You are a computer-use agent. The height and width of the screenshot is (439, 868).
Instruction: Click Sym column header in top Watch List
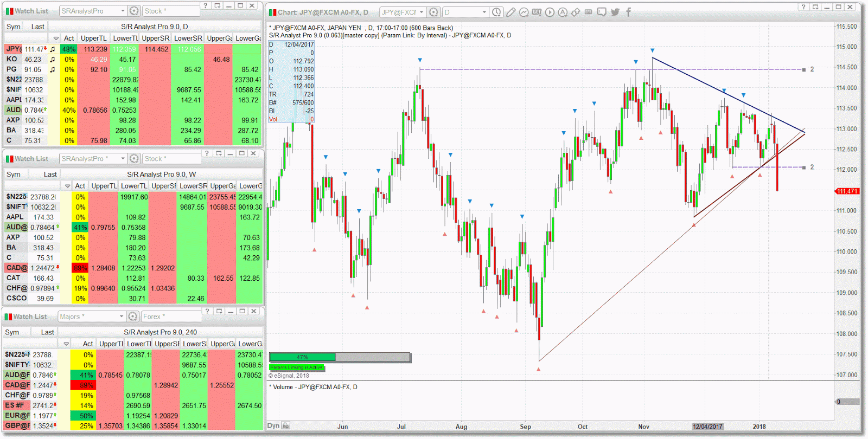14,27
